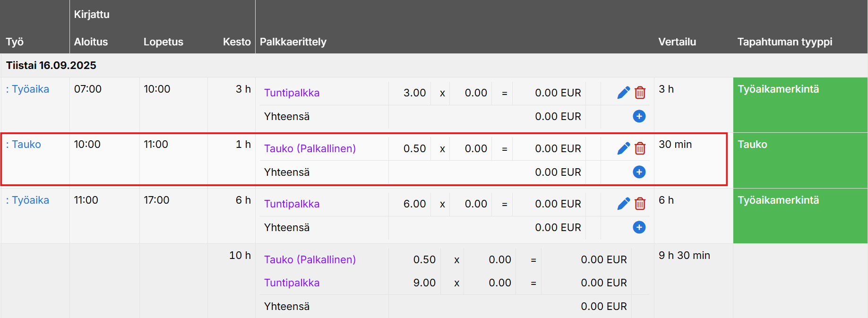Edit the 07:00 Tuntipalkka row with pencil icon
Screen dimensions: 868x318
coord(623,93)
